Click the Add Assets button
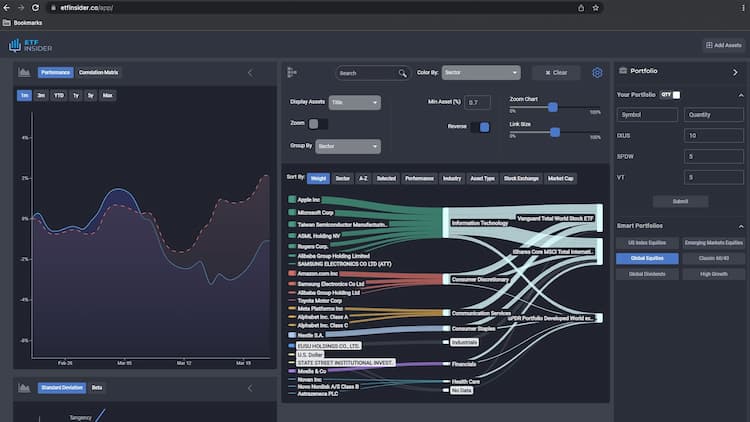Viewport: 750px width, 422px height. (x=723, y=45)
